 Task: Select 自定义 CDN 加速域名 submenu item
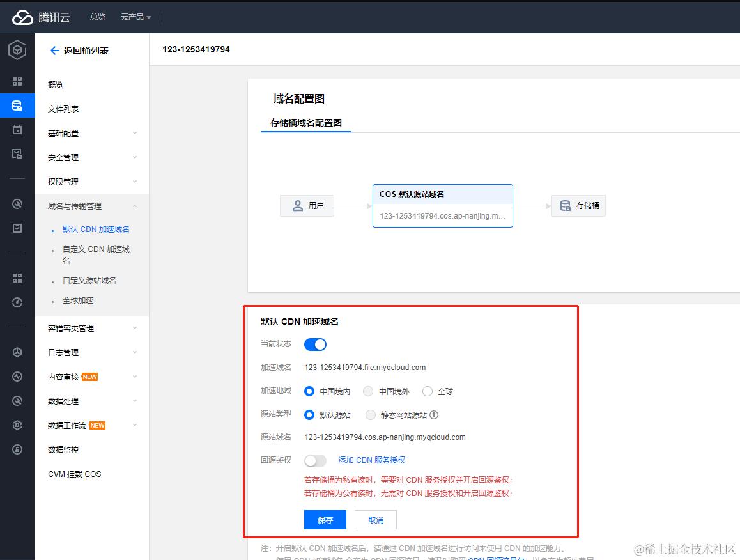96,254
